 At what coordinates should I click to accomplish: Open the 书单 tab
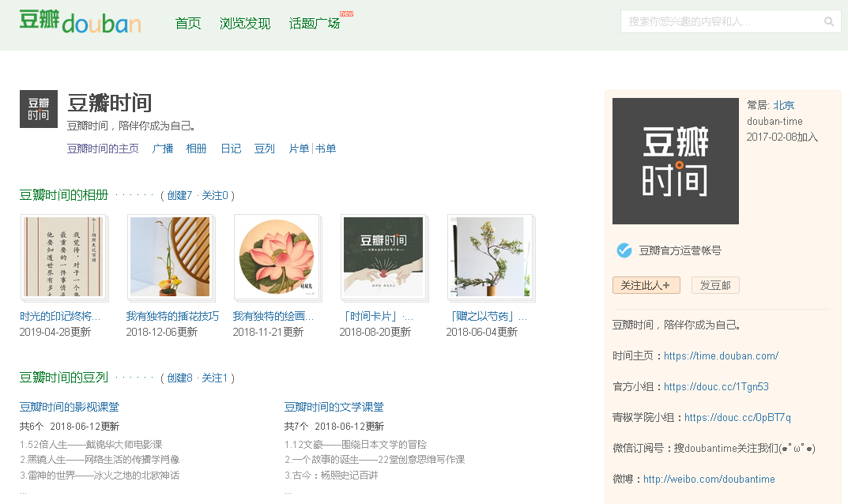pyautogui.click(x=326, y=149)
